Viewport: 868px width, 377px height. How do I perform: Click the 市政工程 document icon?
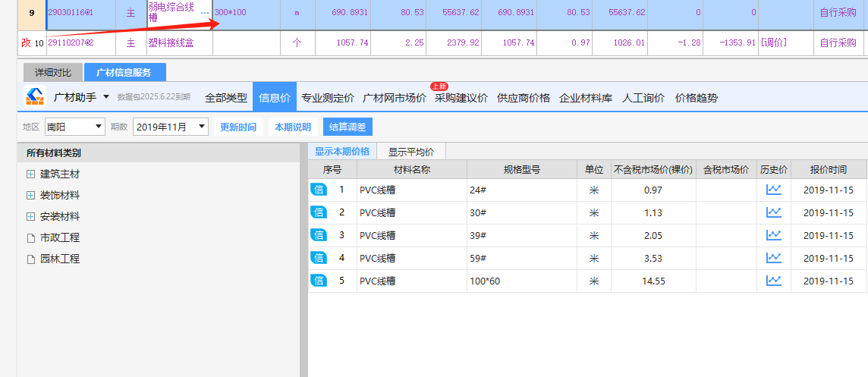pyautogui.click(x=30, y=238)
